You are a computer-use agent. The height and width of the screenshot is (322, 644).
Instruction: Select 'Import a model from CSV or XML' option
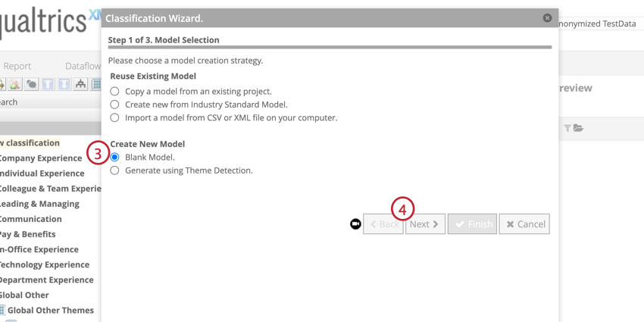tap(114, 118)
